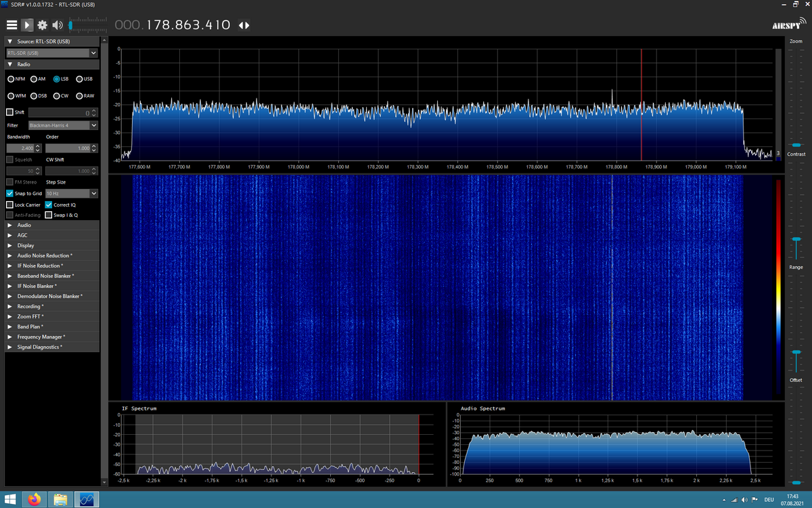
Task: Open the SDR# hamburger main menu
Action: 12,25
